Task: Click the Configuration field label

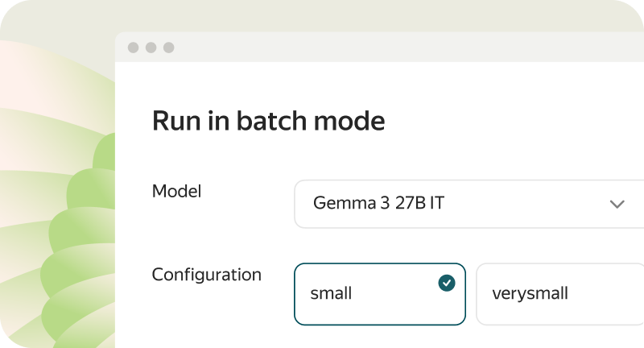Action: point(206,275)
